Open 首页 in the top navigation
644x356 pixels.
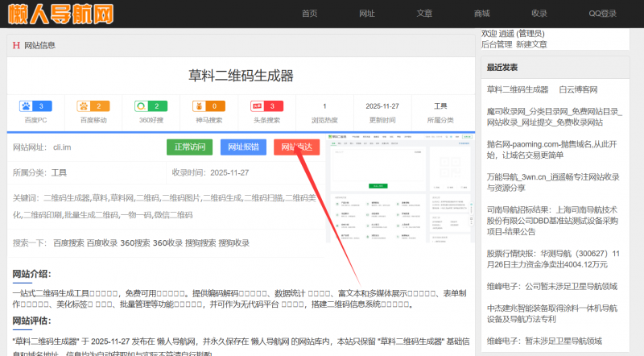309,14
